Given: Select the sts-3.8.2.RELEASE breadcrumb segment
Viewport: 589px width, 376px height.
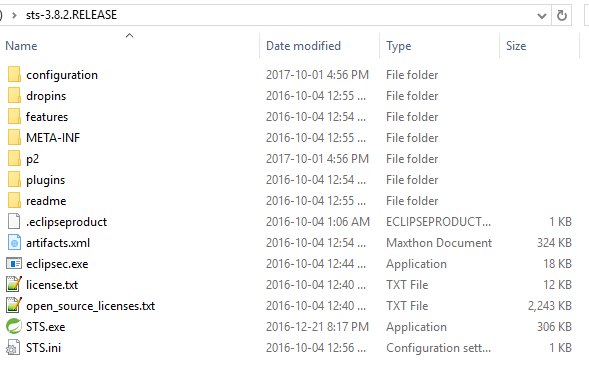Looking at the screenshot, I should (x=71, y=15).
